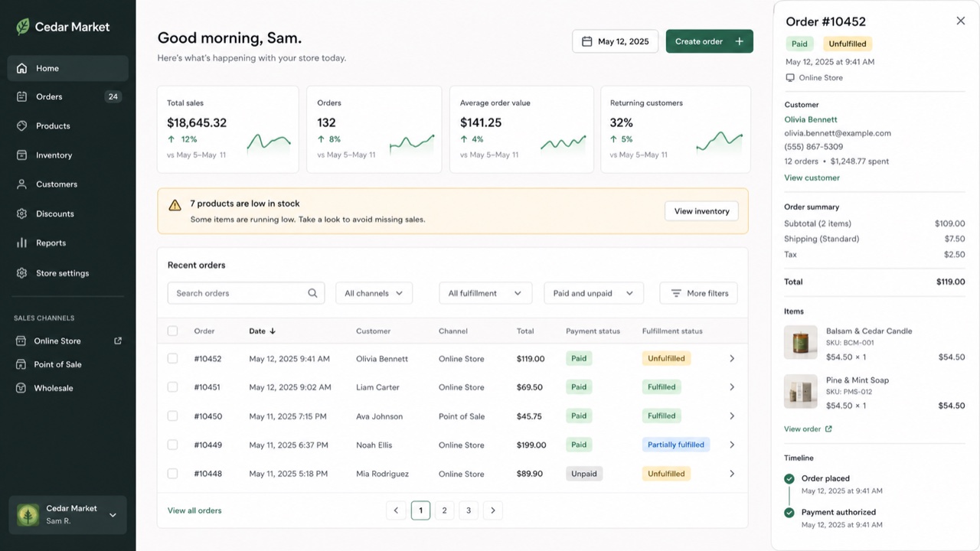Screen dimensions: 980x551
Task: Check the box for order #10452
Action: tap(172, 358)
